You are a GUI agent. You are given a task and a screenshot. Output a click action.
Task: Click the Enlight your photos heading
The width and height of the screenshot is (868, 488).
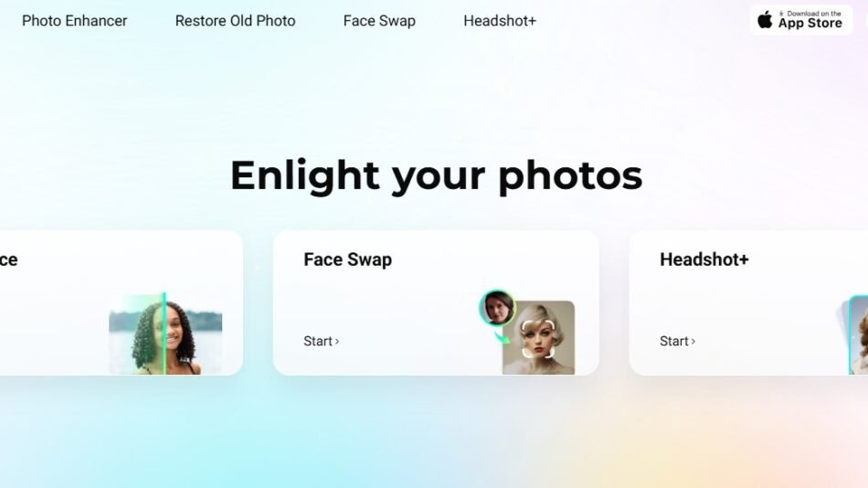click(x=436, y=176)
